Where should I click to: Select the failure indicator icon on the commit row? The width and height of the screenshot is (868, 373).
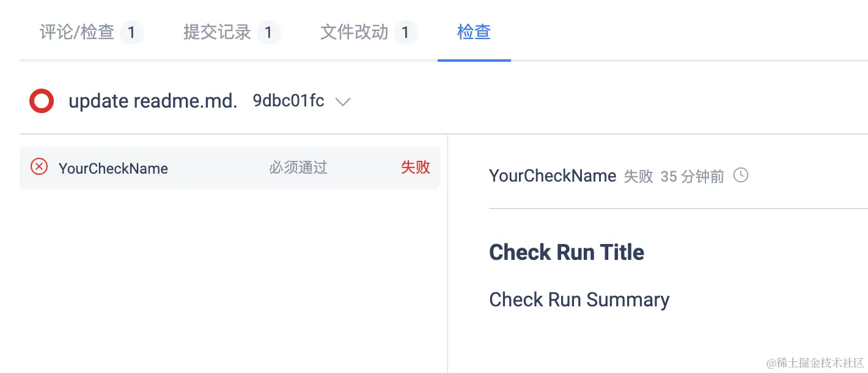[41, 100]
